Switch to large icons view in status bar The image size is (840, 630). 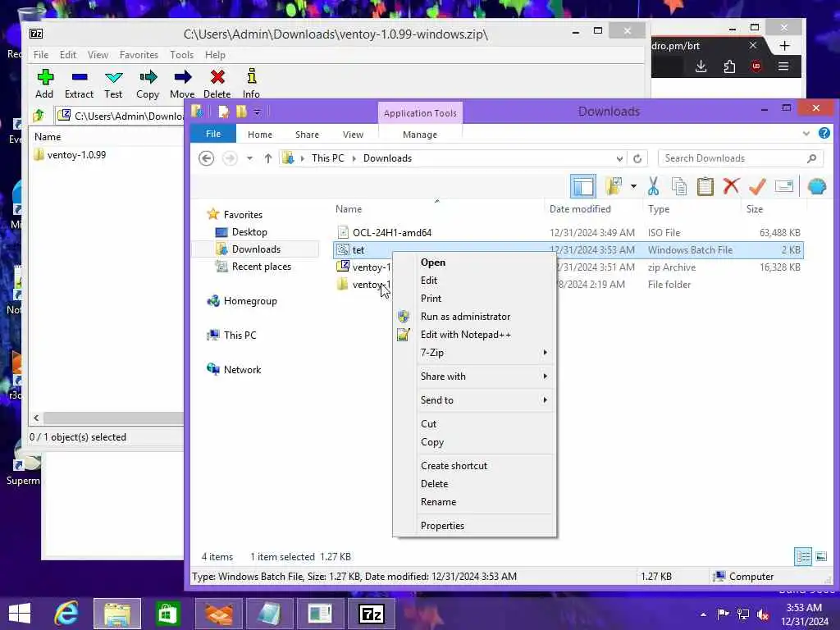[821, 557]
